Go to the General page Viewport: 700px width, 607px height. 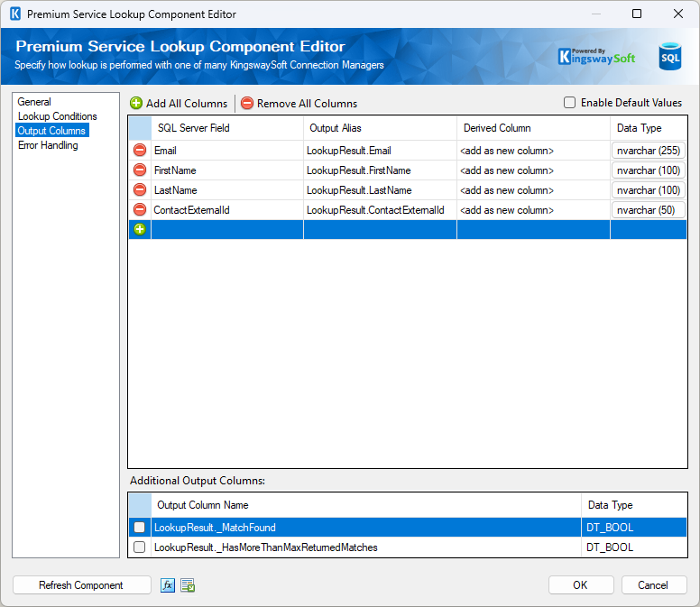click(34, 102)
